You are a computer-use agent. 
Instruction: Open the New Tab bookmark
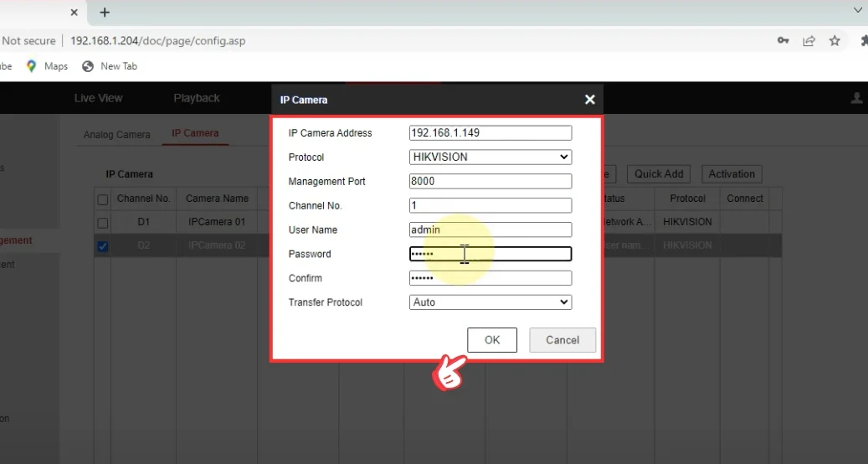click(110, 66)
